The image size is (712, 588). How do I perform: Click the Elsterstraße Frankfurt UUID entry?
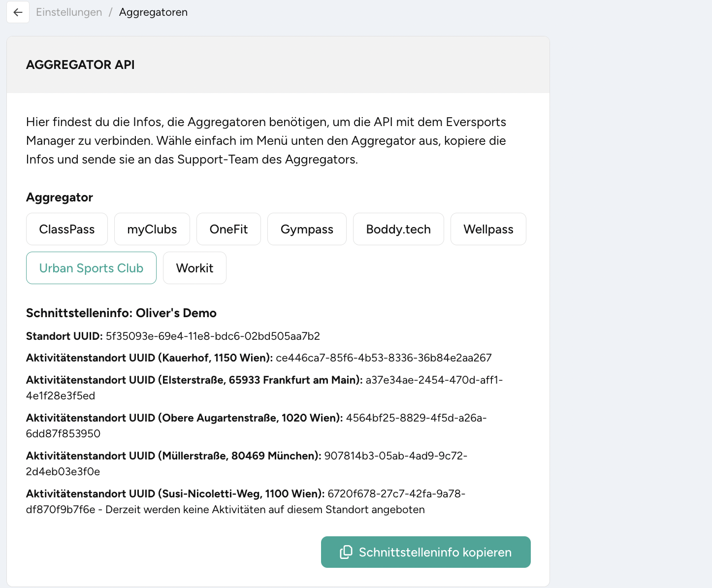pyautogui.click(x=264, y=388)
